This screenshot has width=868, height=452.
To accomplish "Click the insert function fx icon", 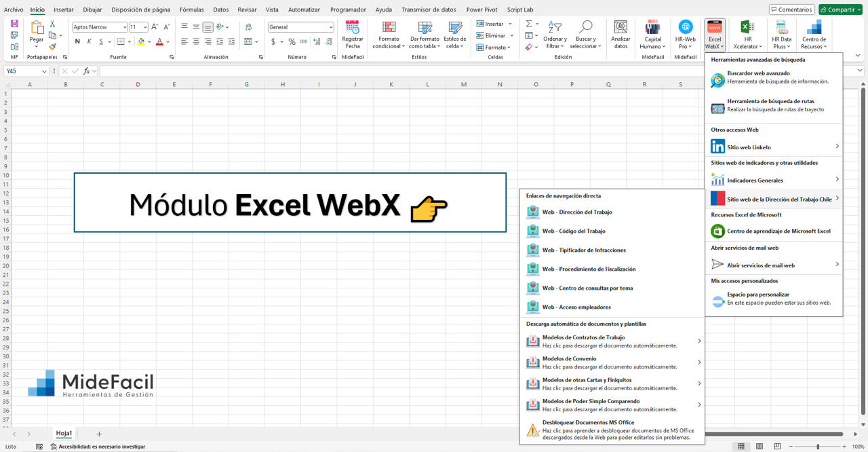I will point(86,71).
